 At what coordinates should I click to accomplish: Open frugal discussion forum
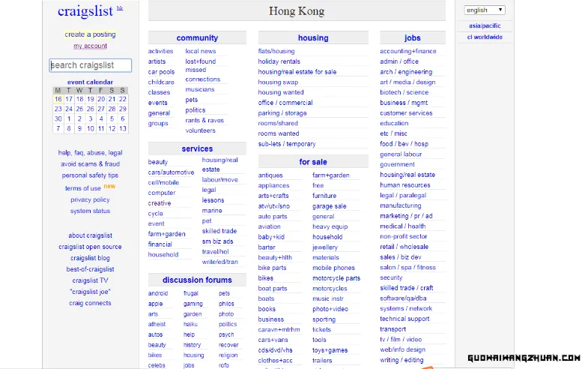[x=190, y=293]
